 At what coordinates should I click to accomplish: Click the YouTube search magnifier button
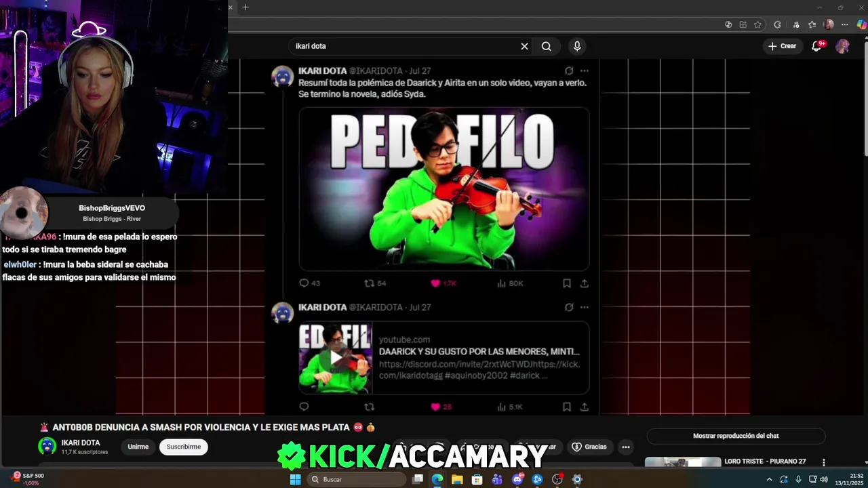(547, 46)
